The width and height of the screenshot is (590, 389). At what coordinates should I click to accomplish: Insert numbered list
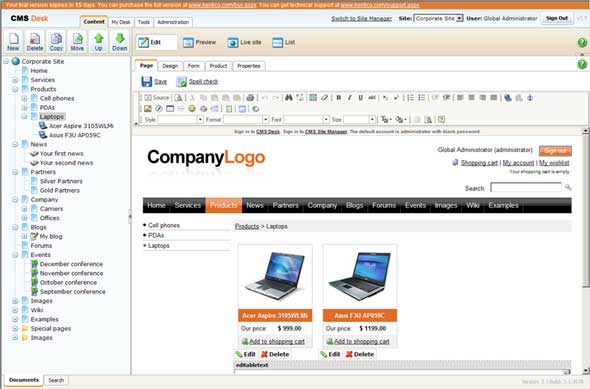pos(411,97)
